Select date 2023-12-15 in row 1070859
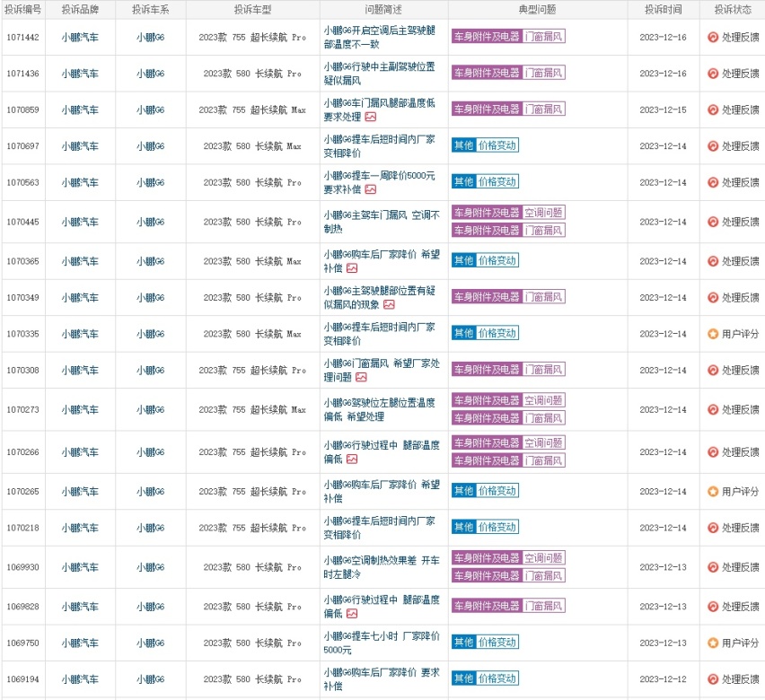Viewport: 765px width, 700px height. click(663, 109)
